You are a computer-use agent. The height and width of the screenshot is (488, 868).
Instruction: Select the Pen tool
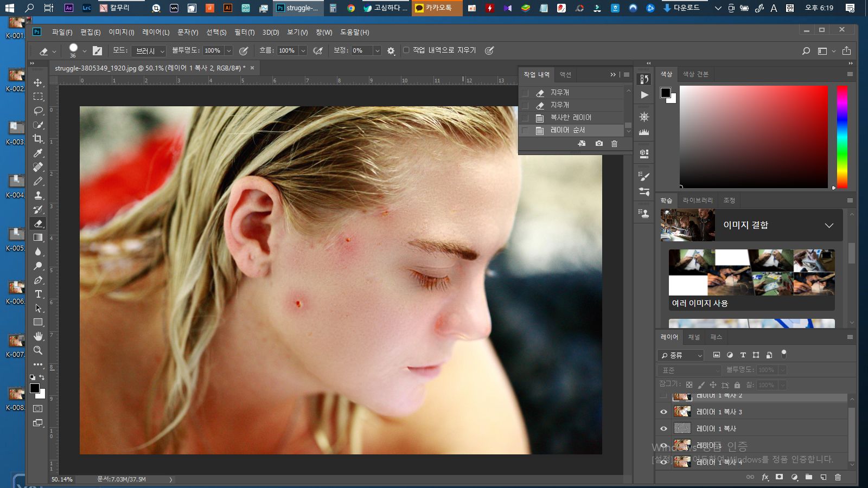[x=38, y=280]
